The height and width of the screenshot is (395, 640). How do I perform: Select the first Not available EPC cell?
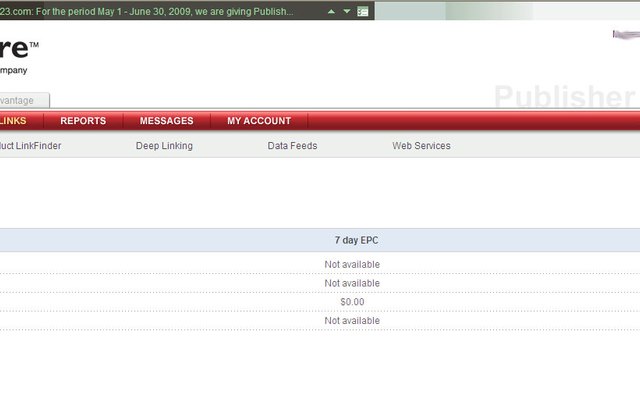pos(352,264)
